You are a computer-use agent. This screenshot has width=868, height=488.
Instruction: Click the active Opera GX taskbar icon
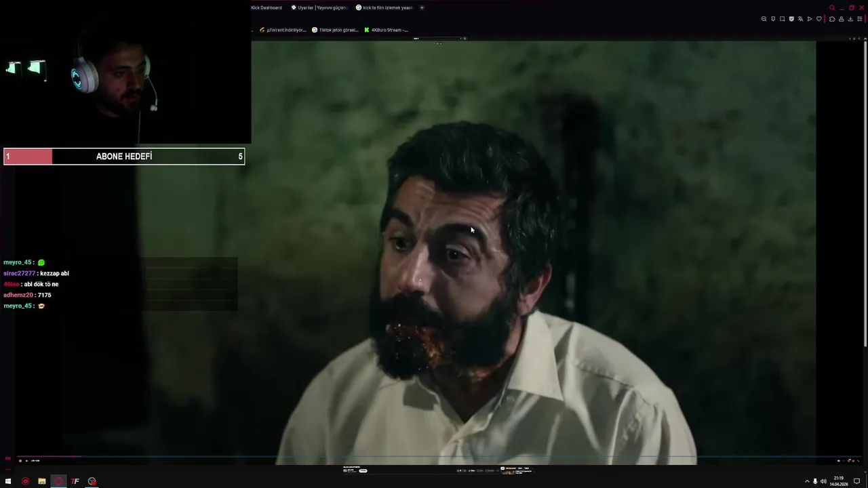pos(58,481)
